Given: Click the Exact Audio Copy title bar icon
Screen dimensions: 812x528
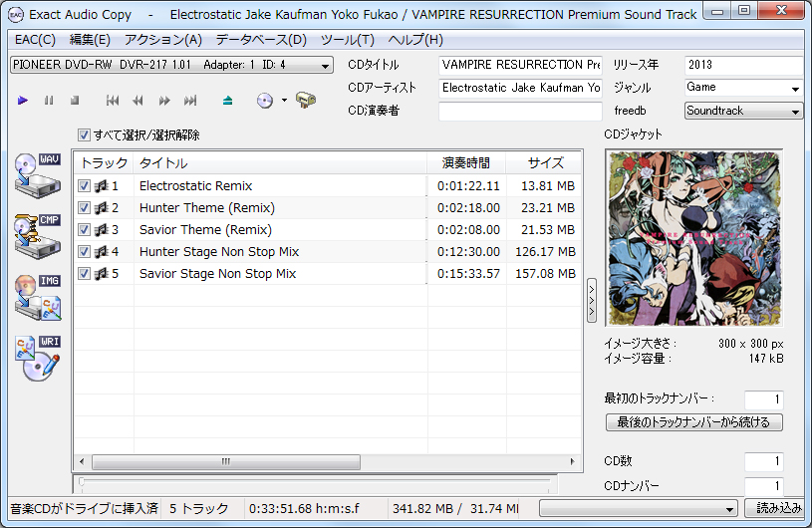Looking at the screenshot, I should [16, 15].
